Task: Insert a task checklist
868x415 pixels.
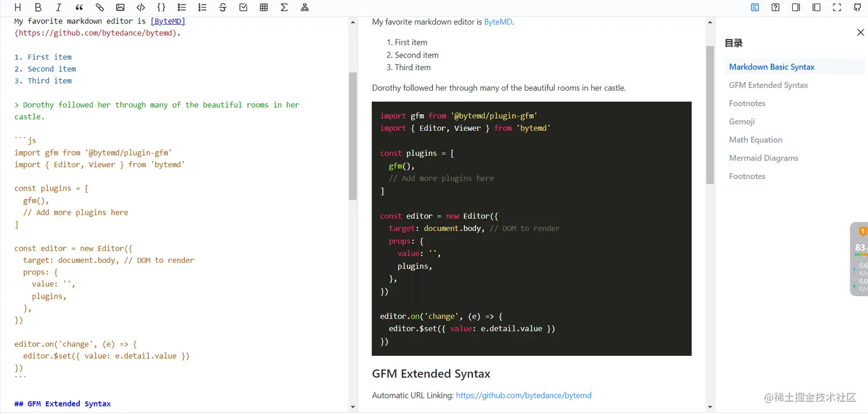Action: point(243,7)
